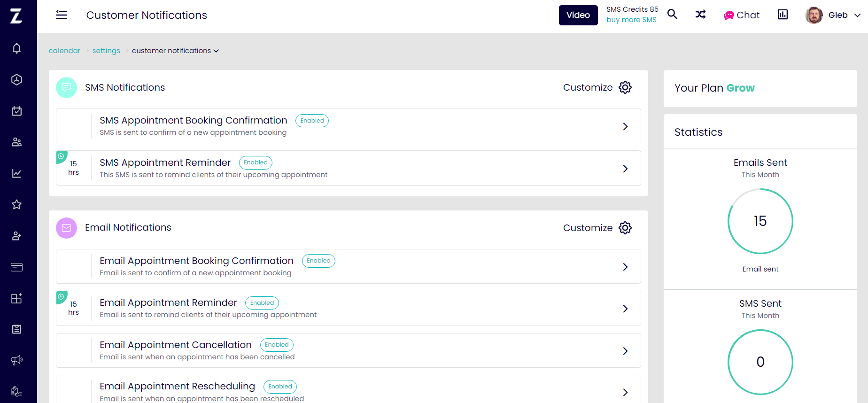The image size is (868, 403).
Task: Open the apps grid icon in sidebar
Action: 16,298
